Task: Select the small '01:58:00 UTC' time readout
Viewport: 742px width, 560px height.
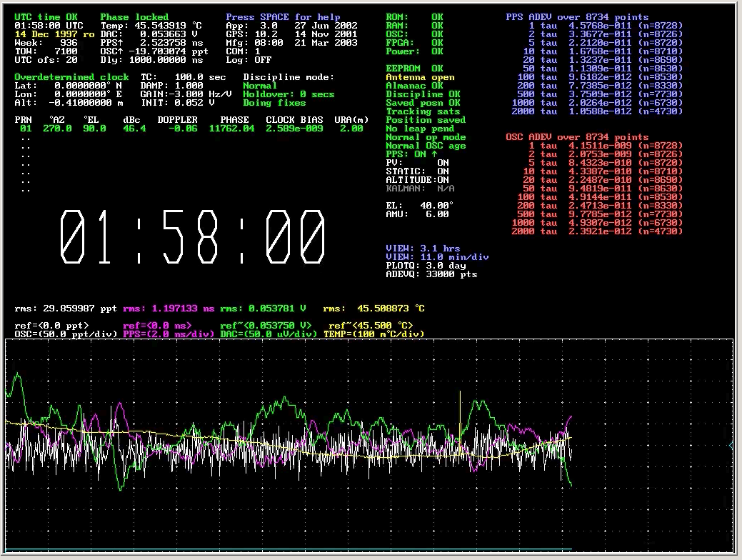Action: pyautogui.click(x=49, y=26)
